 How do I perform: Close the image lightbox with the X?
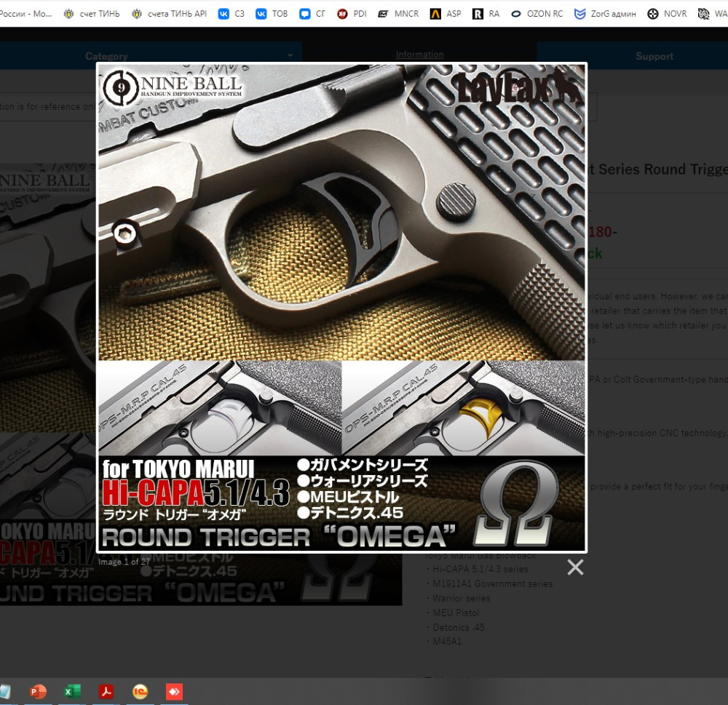575,567
